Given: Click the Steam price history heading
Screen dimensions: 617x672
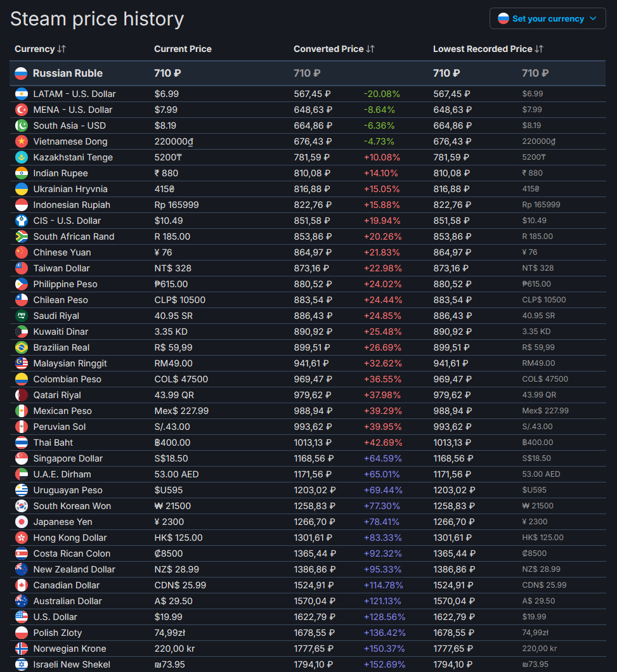Looking at the screenshot, I should click(97, 19).
